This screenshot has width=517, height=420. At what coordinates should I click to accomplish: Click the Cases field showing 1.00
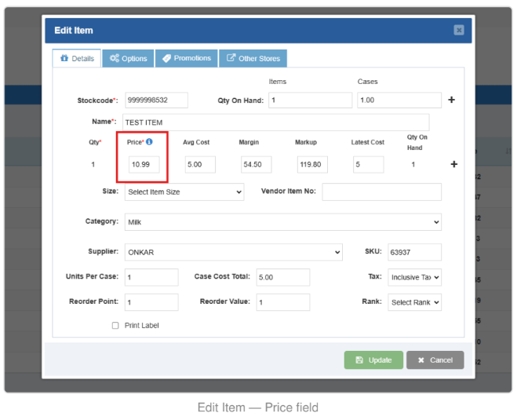click(399, 100)
